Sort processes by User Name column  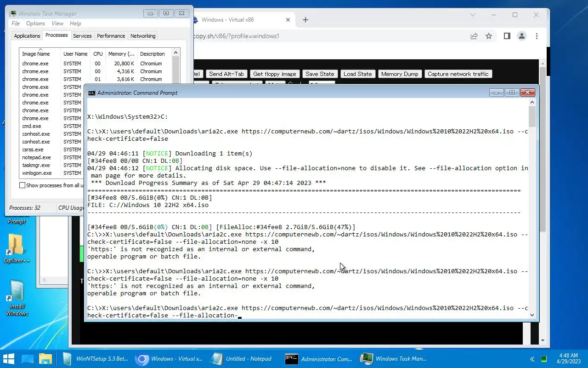point(75,54)
